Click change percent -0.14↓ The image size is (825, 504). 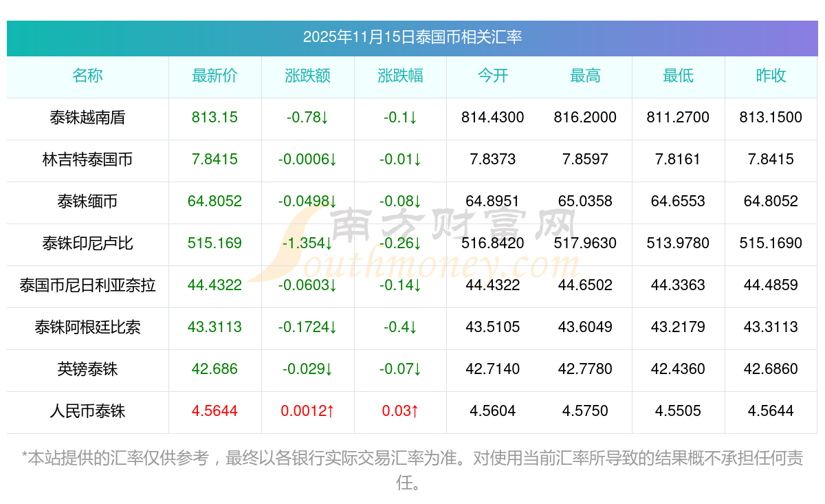[x=400, y=285]
